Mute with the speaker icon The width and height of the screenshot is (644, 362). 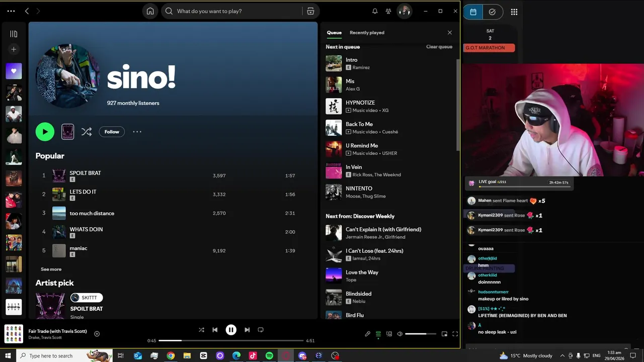[x=399, y=334]
